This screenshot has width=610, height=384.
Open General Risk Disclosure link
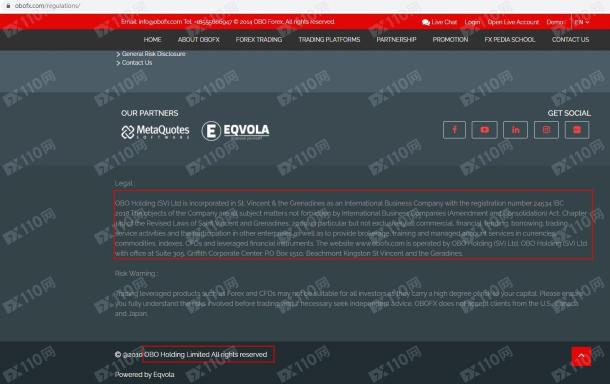153,54
